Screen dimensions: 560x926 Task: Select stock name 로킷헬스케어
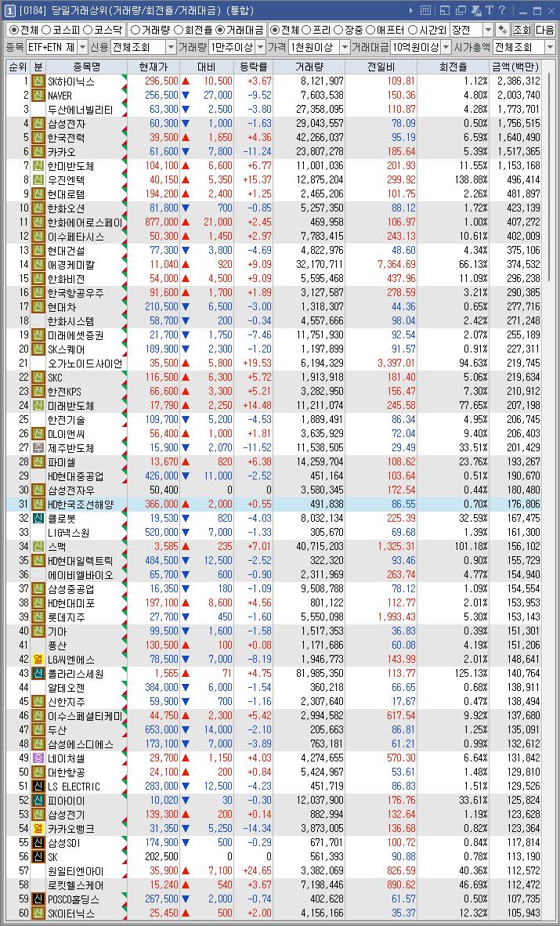click(x=75, y=884)
